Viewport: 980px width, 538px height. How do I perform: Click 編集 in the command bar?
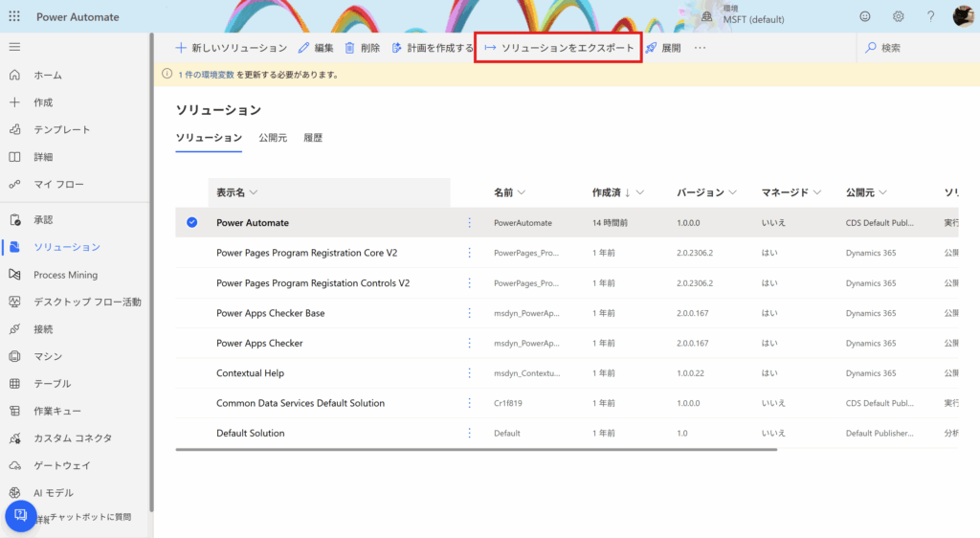click(x=316, y=48)
